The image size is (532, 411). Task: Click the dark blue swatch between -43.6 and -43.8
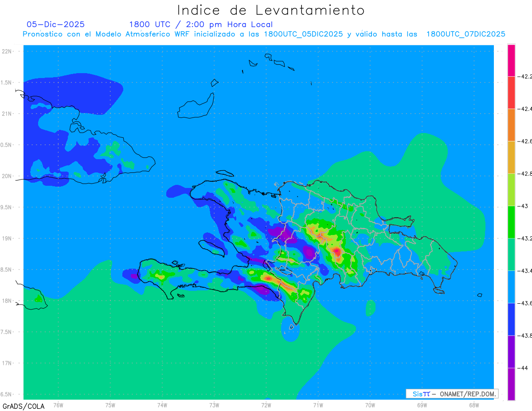511,319
